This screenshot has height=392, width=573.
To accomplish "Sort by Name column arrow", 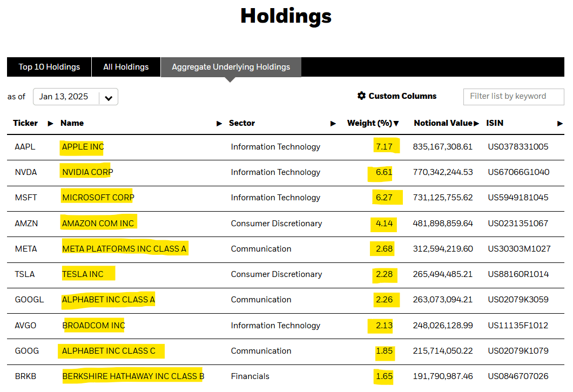I will click(219, 124).
